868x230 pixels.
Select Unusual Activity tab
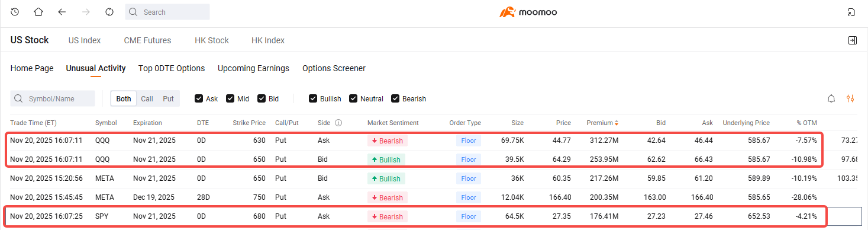pos(96,68)
